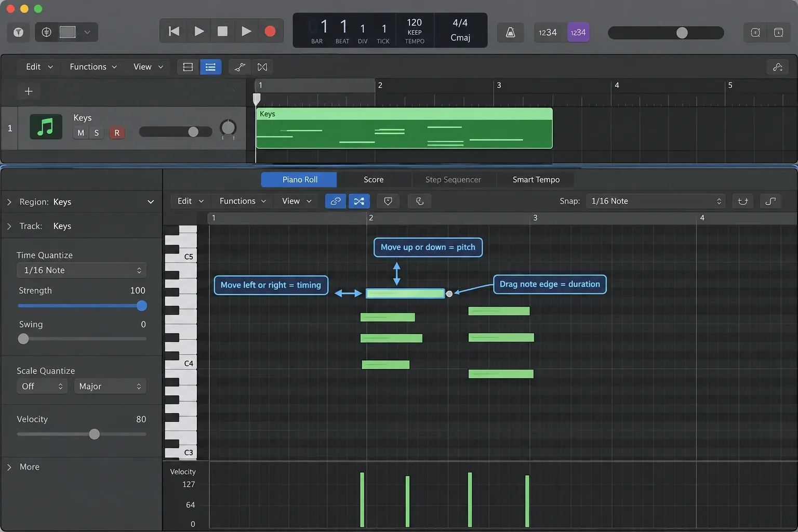Mute the Keys track
Viewport: 798px width, 532px height.
coord(81,133)
